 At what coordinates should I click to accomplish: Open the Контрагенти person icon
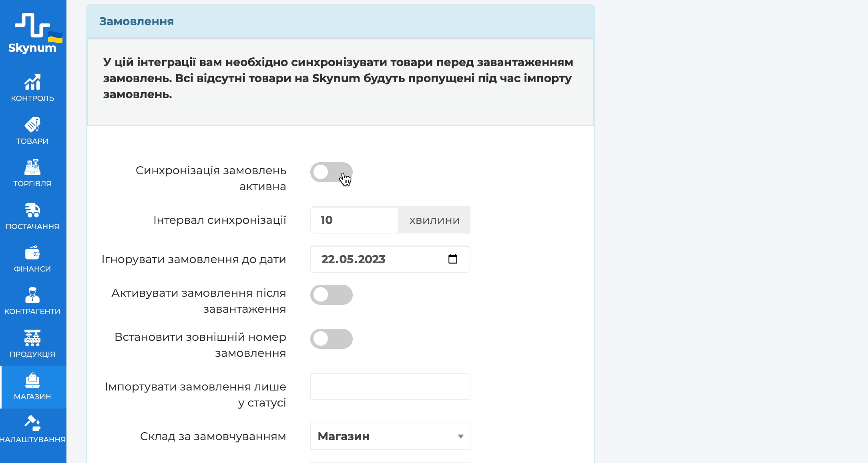coord(32,295)
